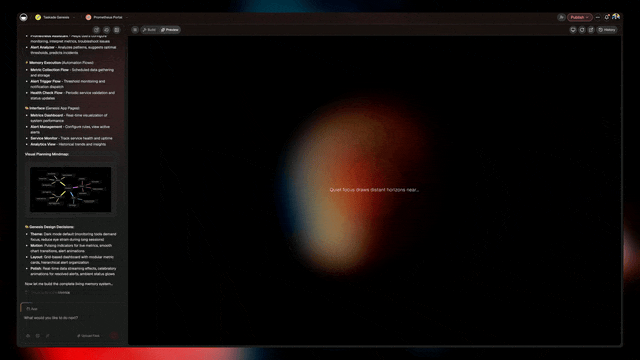The image size is (640, 360).
Task: Click the chat history clock icon
Action: pyautogui.click(x=107, y=30)
